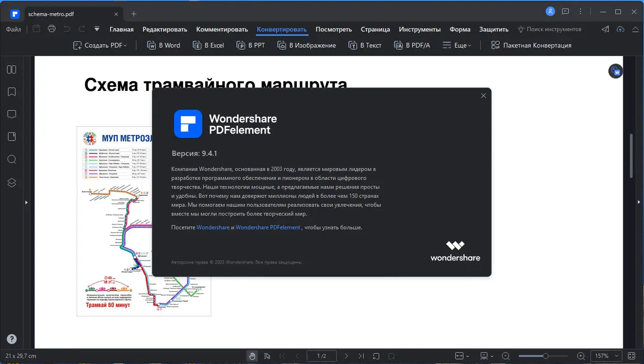Open the 157% zoom level dropdown
The width and height of the screenshot is (644, 364).
click(606, 356)
